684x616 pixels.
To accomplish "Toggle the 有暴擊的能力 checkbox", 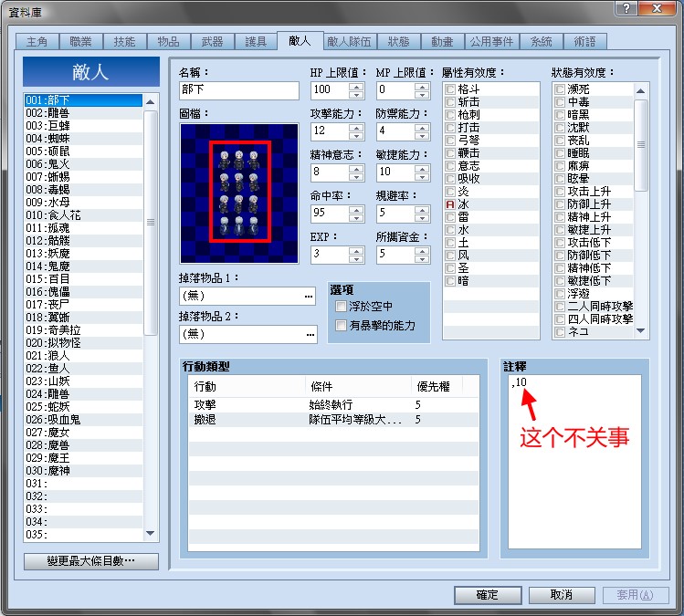I will pos(342,325).
